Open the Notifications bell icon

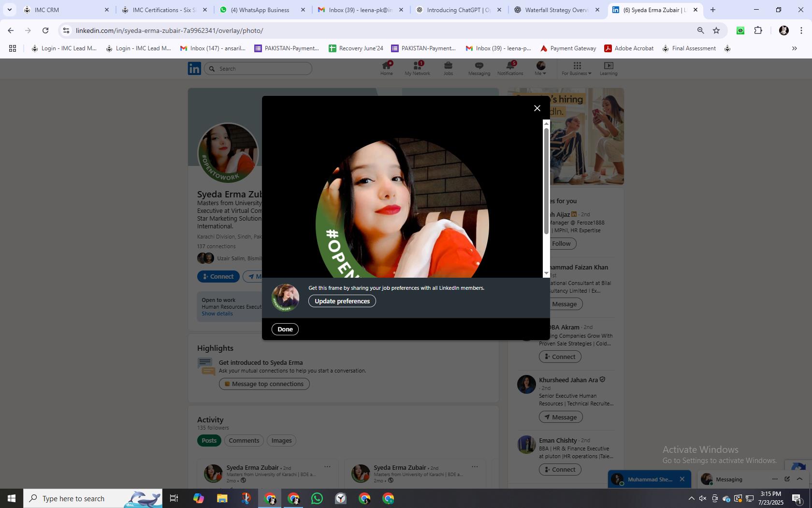510,68
